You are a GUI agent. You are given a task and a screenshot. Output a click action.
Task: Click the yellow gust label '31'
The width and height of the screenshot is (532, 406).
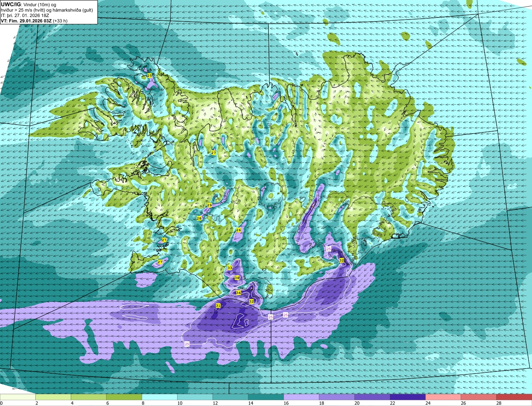click(x=218, y=305)
